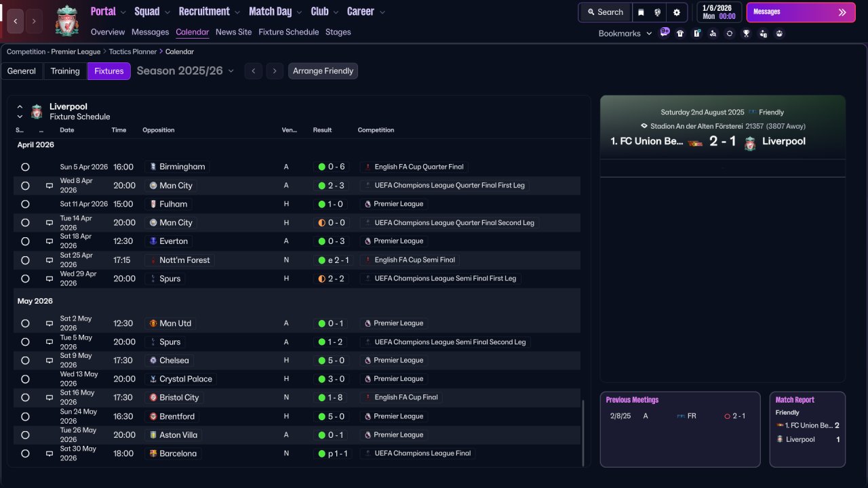Open the bookmark icon next to Search
Image resolution: width=868 pixels, height=488 pixels.
(641, 12)
